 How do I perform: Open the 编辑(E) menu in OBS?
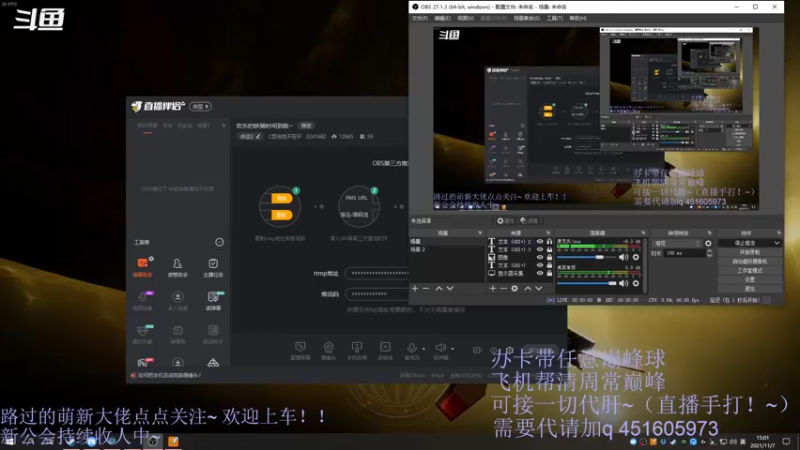pos(442,18)
